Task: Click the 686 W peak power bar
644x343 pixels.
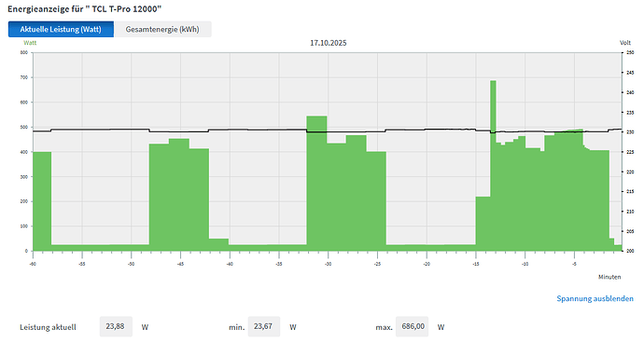Action: click(493, 166)
